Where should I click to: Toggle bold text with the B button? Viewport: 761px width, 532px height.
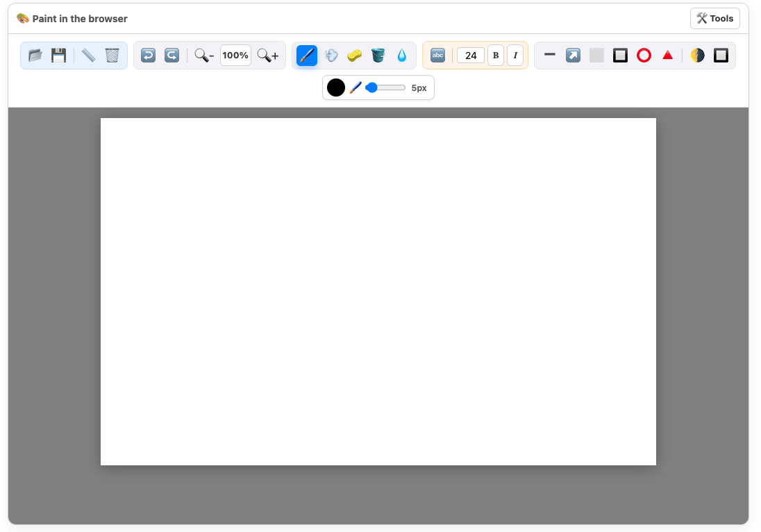tap(496, 56)
